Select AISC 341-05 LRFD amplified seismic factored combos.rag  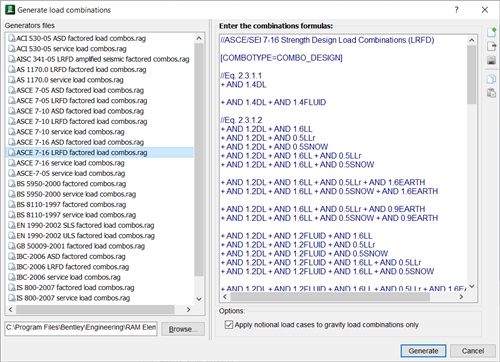103,59
